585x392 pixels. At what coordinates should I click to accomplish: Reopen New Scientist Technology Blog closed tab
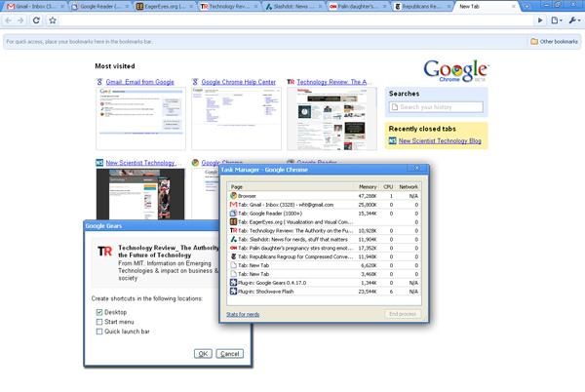440,141
